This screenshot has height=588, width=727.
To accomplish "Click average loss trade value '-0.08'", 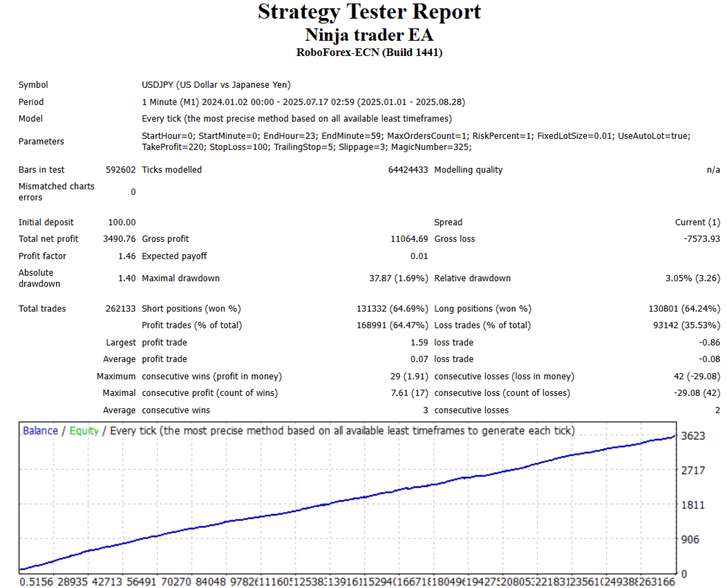I will [710, 359].
